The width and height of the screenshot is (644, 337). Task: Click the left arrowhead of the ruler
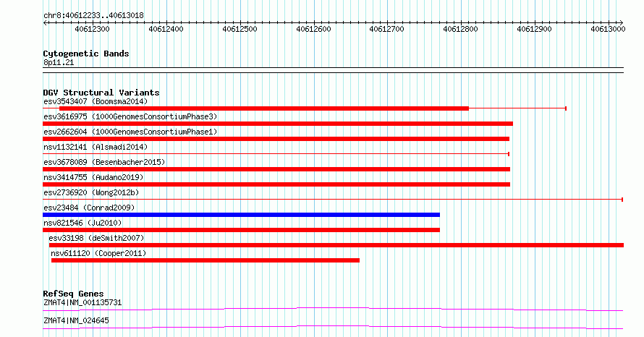(45, 23)
